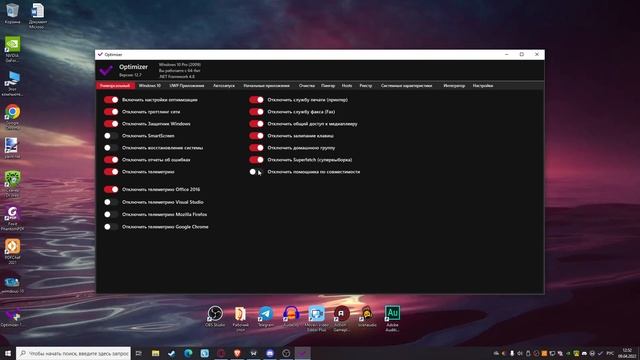
Task: Toggle the first switch for optimization settings
Action: point(111,100)
